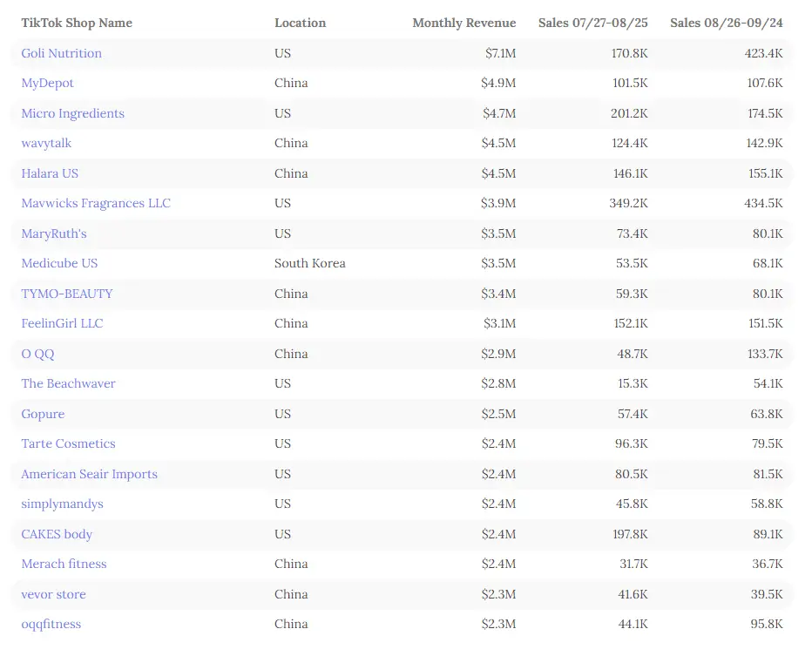Open FeelinGirl LLC shop link
This screenshot has height=656, width=812.
pyautogui.click(x=62, y=323)
